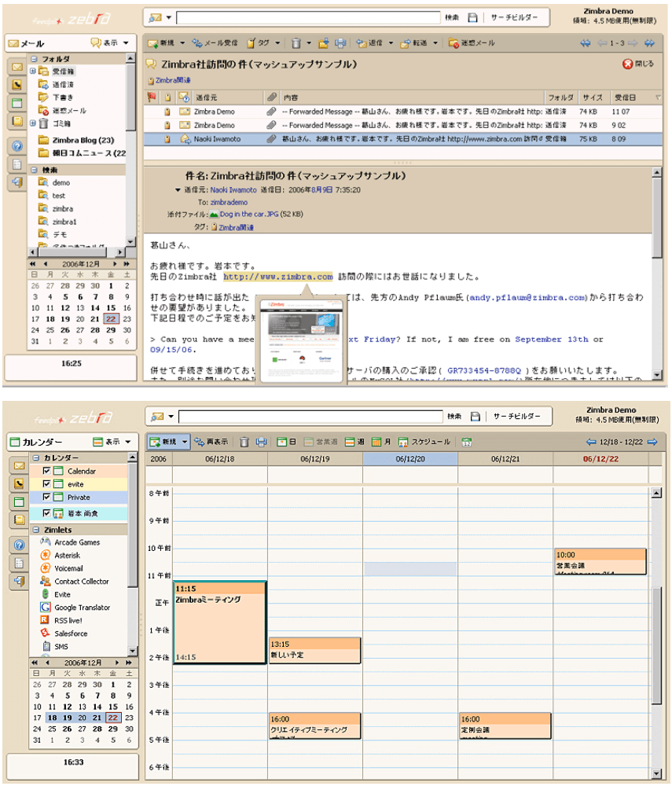
Task: Jump to first page double-arrow in mail toolbar
Action: (x=586, y=43)
